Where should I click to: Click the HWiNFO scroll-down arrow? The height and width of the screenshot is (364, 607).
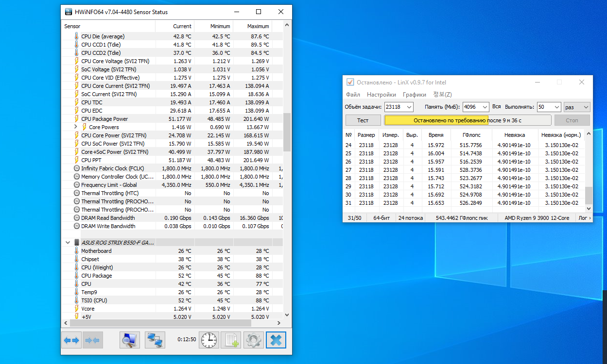click(287, 315)
